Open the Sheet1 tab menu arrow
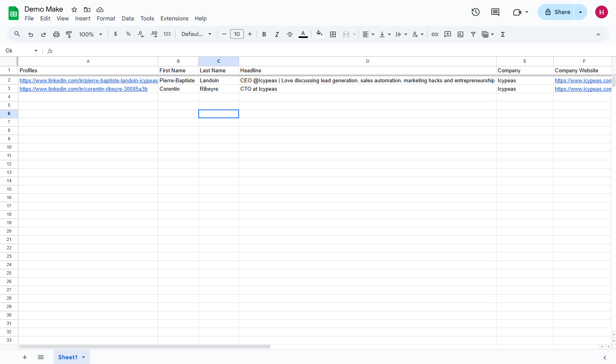 (x=84, y=357)
